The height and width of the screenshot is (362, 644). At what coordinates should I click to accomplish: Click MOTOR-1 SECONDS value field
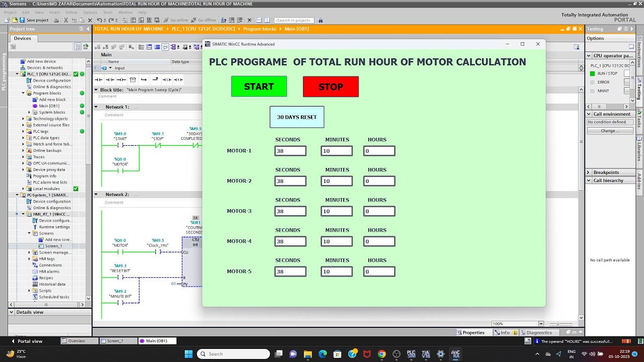coord(290,151)
